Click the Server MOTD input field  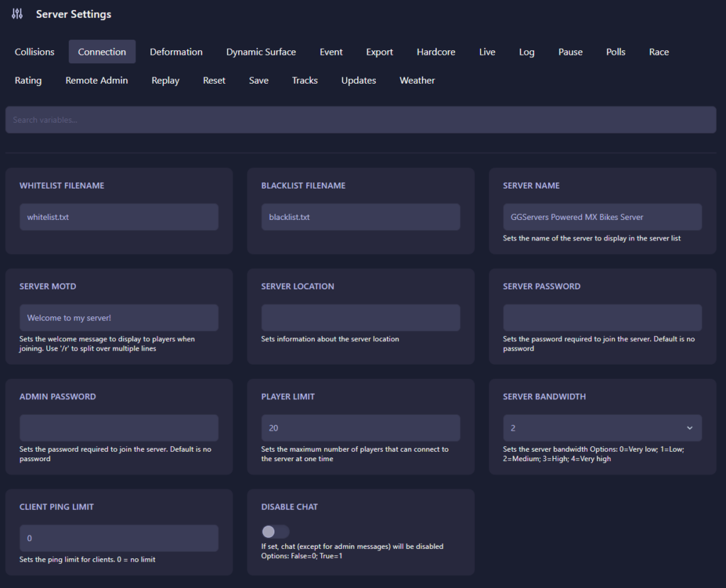point(119,318)
